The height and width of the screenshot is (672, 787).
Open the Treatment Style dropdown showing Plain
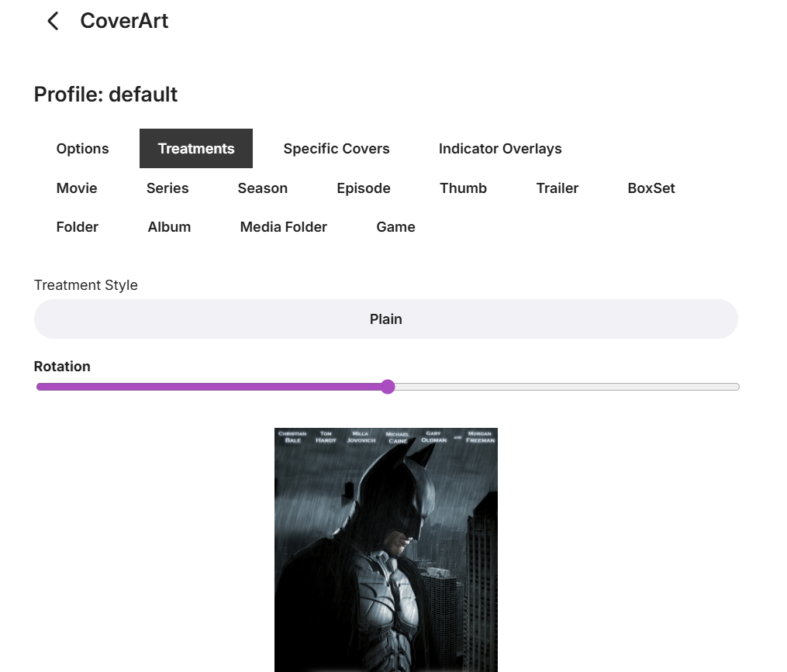tap(386, 319)
